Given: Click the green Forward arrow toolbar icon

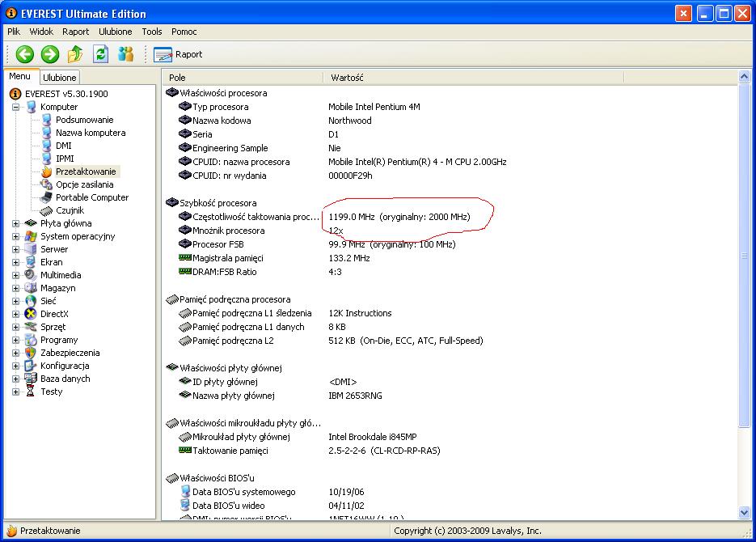Looking at the screenshot, I should tap(50, 54).
